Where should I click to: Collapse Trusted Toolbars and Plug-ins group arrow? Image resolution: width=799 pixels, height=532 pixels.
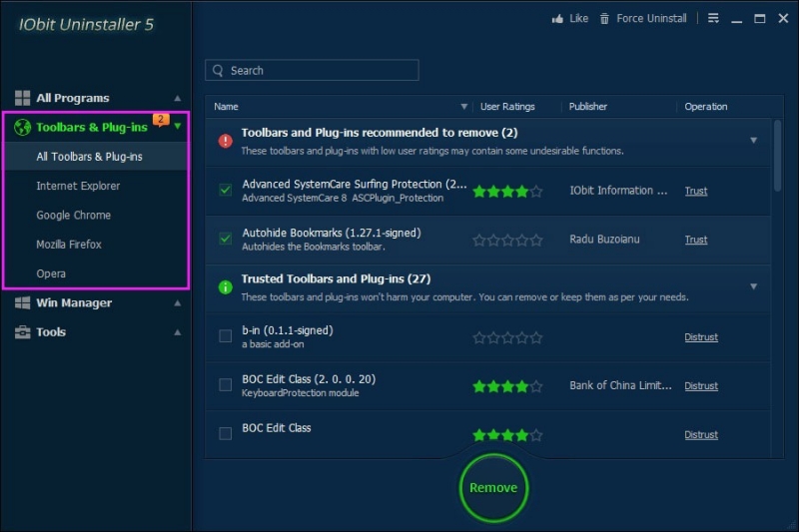point(753,286)
